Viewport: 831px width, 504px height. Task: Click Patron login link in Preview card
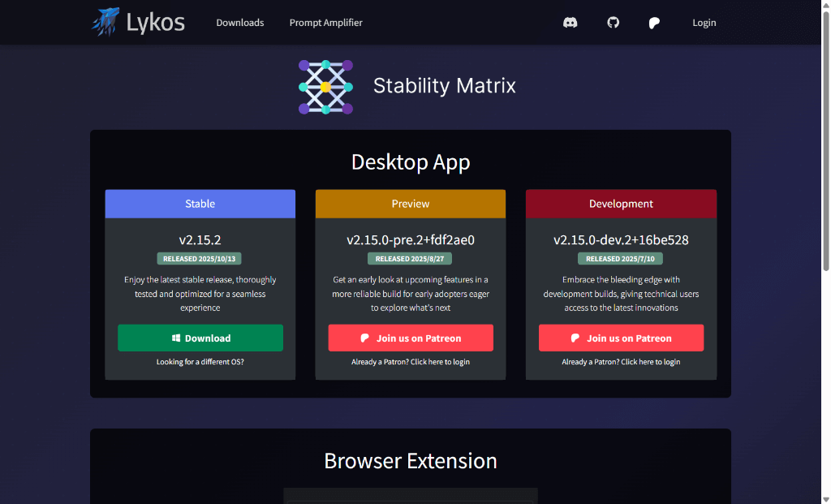[411, 362]
